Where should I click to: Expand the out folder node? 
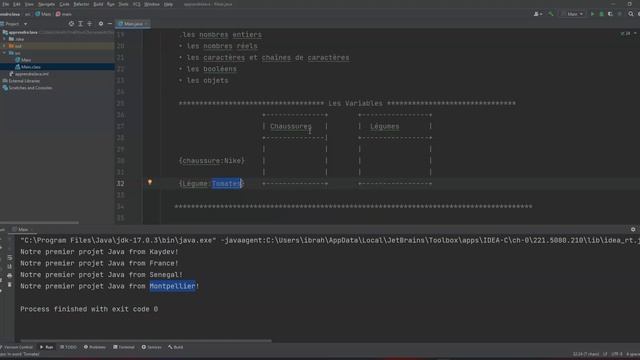pyautogui.click(x=4, y=46)
